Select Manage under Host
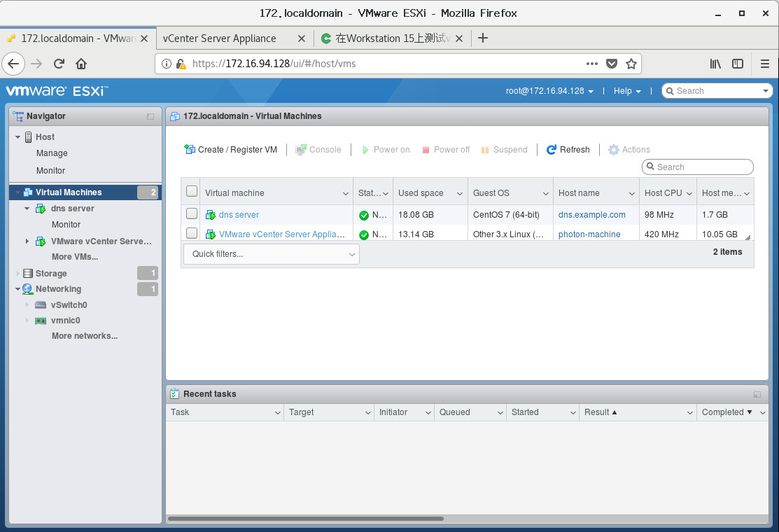This screenshot has width=779, height=532. coord(52,153)
